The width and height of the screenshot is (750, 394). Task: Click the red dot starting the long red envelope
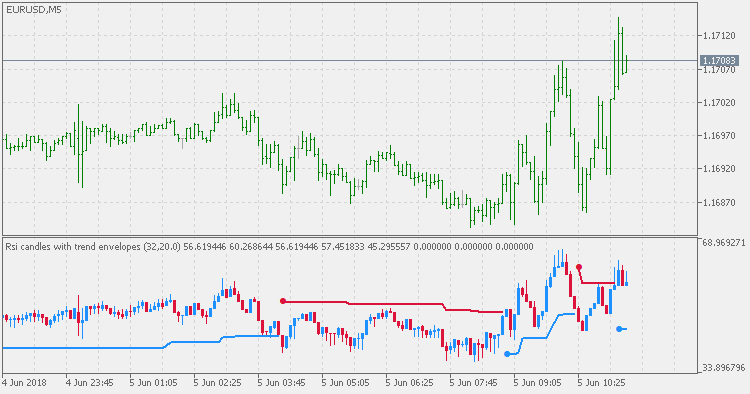tap(283, 301)
